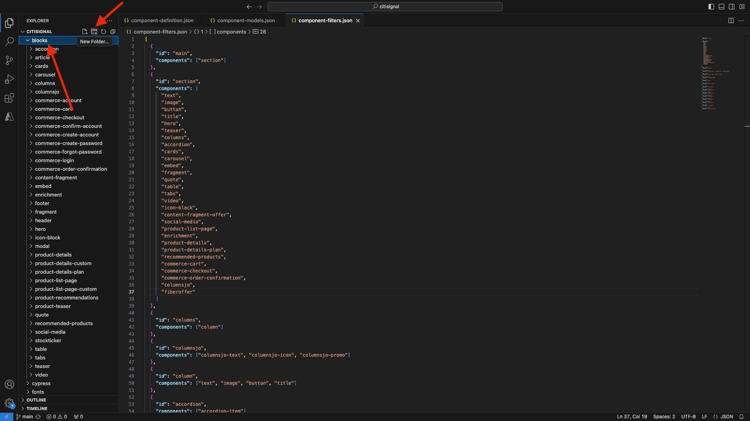Click the citisignal command center search box
750x421 pixels.
(x=385, y=7)
